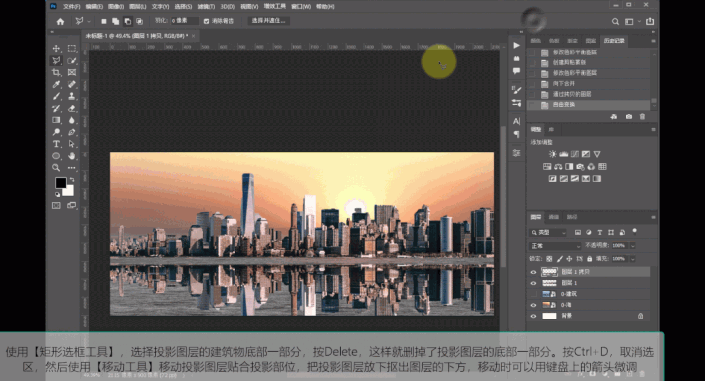
Task: Toggle lock transparent pixels
Action: pyautogui.click(x=549, y=259)
